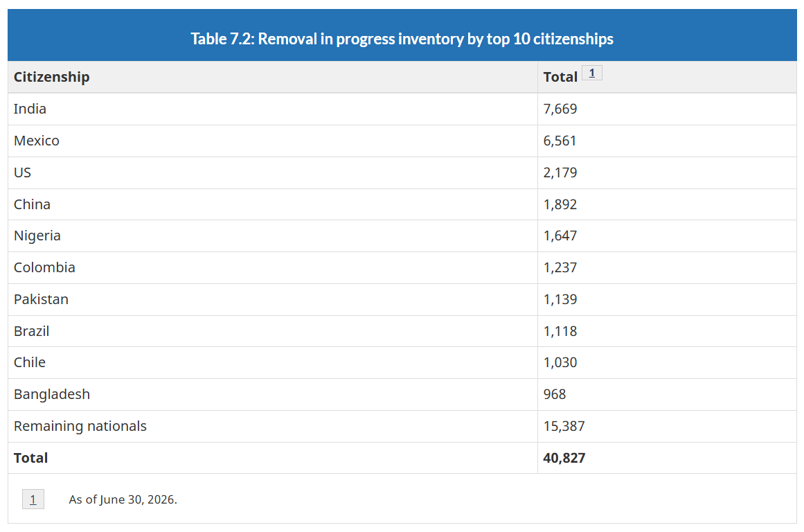Select the Remaining nationals row label

80,426
